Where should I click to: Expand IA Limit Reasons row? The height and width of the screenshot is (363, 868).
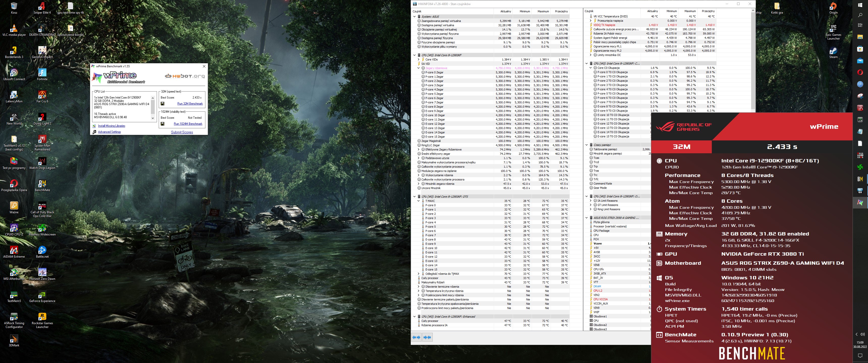591,201
